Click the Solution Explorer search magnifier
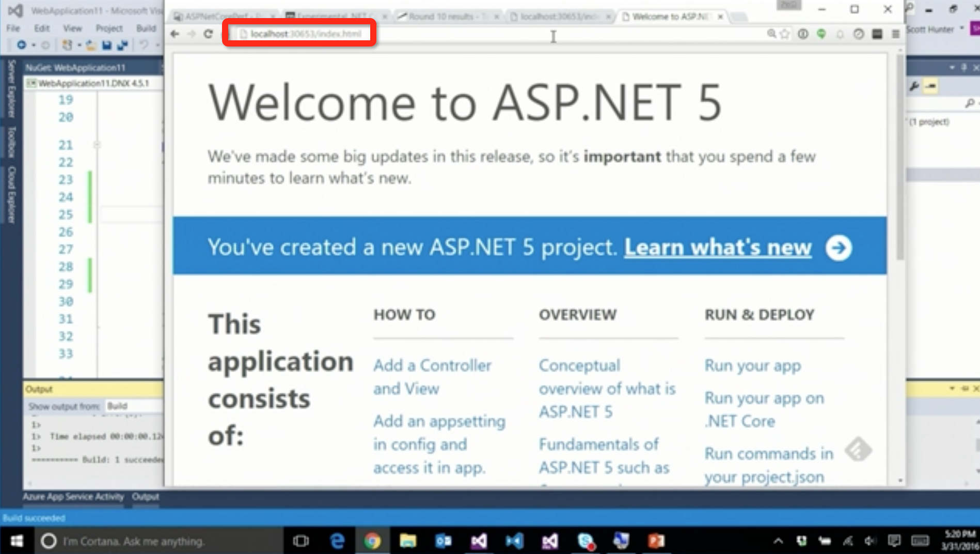 click(970, 103)
